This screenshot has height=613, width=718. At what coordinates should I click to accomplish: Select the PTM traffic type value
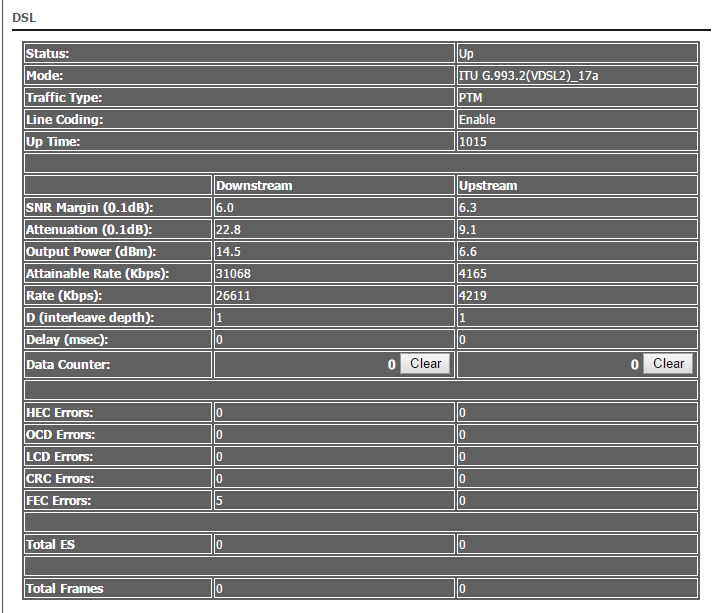pos(471,98)
